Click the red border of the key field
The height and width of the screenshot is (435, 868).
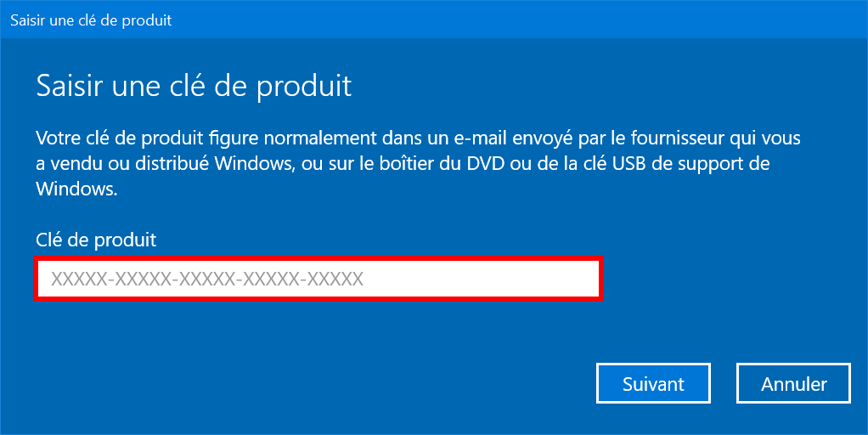coord(318,258)
